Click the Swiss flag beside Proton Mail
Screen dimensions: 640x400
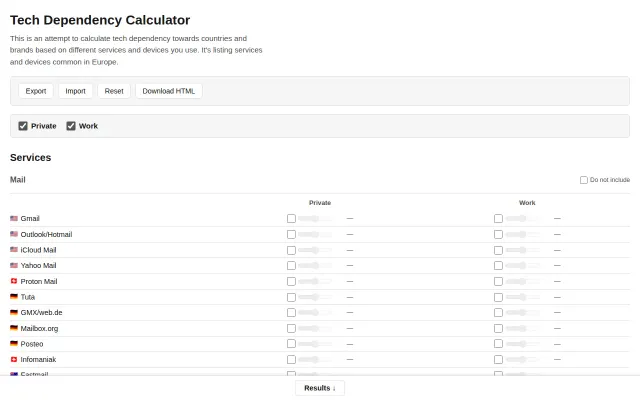pyautogui.click(x=14, y=281)
